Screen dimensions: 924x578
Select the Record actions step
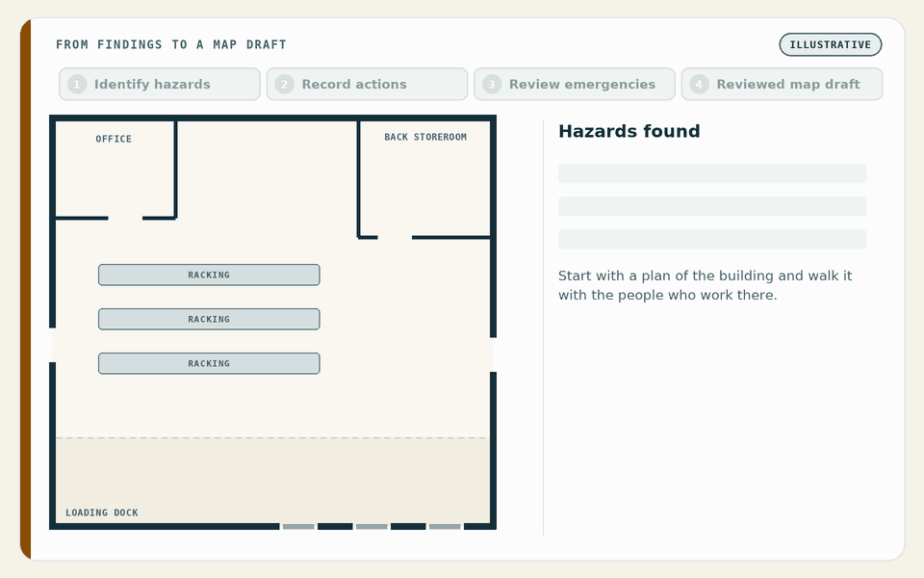pos(367,85)
